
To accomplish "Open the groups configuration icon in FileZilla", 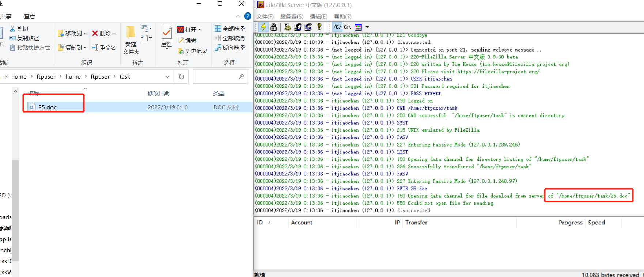I will click(x=308, y=27).
